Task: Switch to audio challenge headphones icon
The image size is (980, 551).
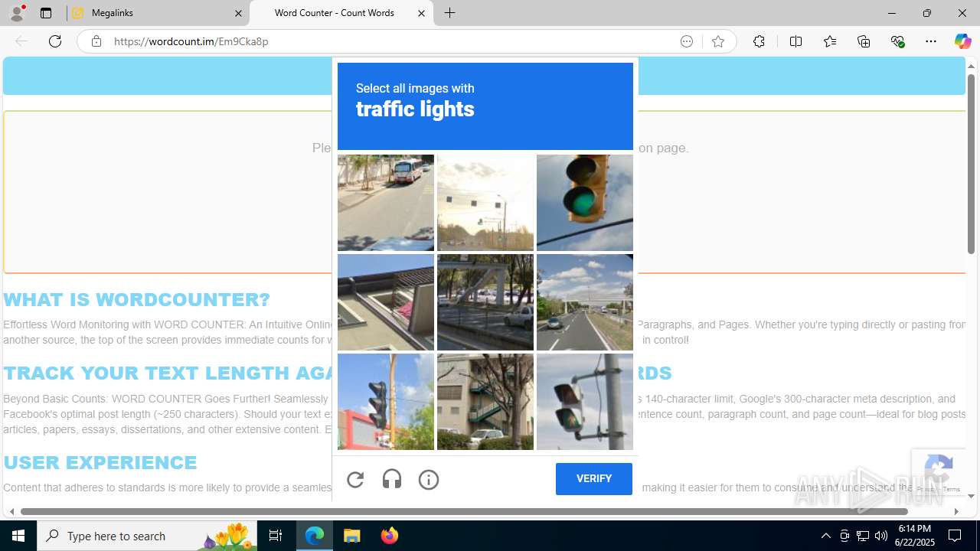Action: tap(392, 480)
